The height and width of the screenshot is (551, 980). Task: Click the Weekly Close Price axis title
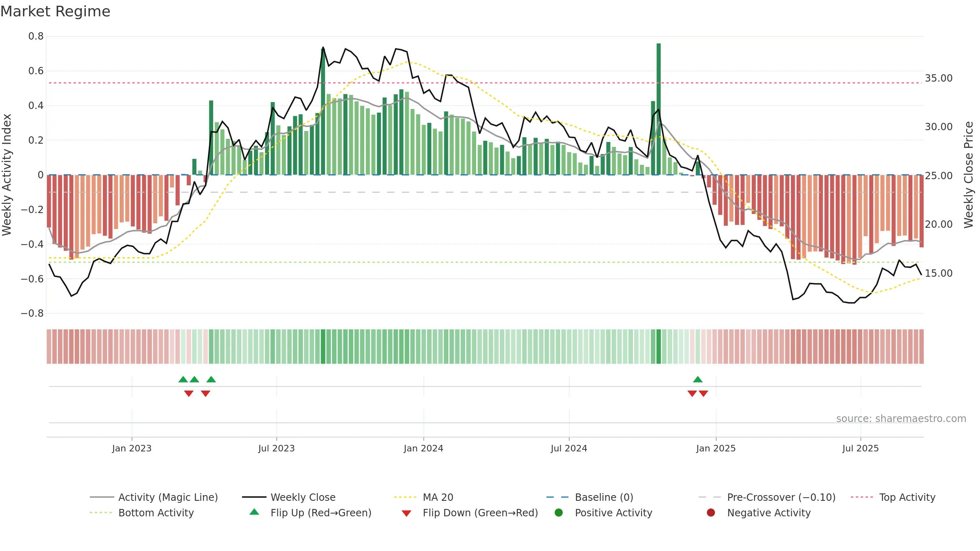969,175
